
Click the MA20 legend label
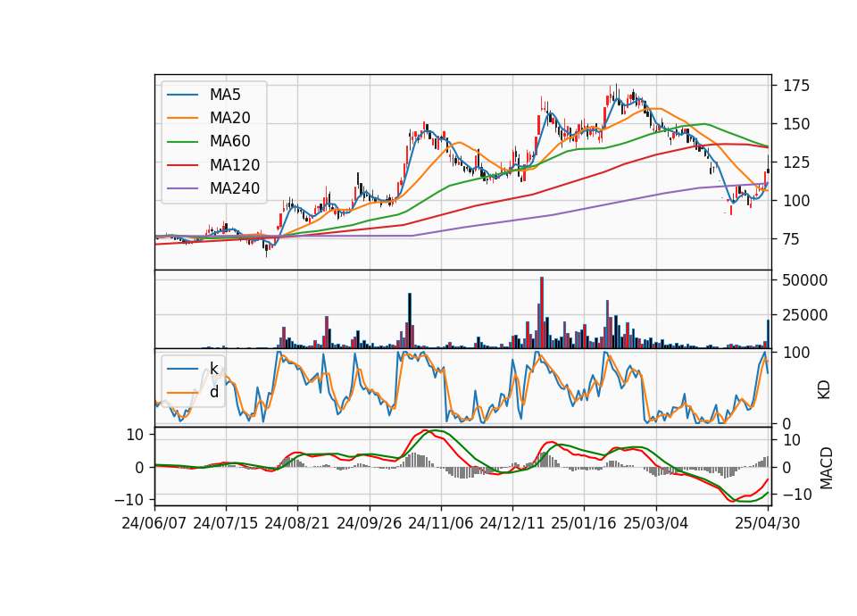[x=229, y=118]
